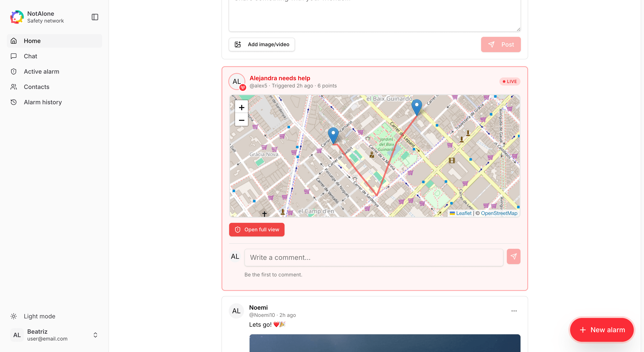The image size is (644, 352).
Task: Zoom out on the map
Action: pyautogui.click(x=241, y=120)
